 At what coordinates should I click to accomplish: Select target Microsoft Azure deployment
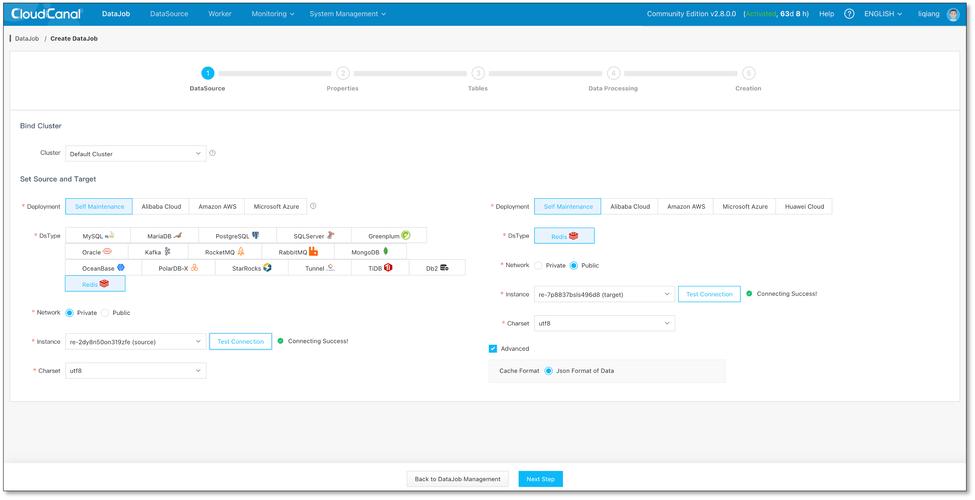745,206
